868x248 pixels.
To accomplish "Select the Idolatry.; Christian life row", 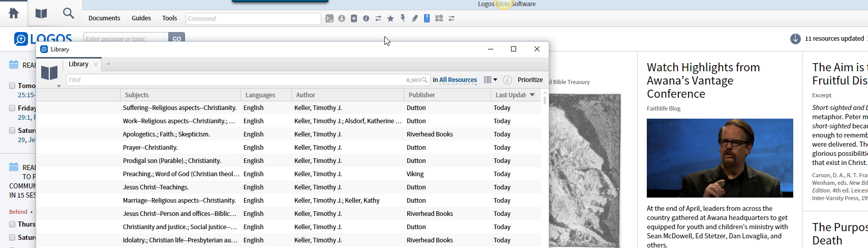I will tap(289, 240).
